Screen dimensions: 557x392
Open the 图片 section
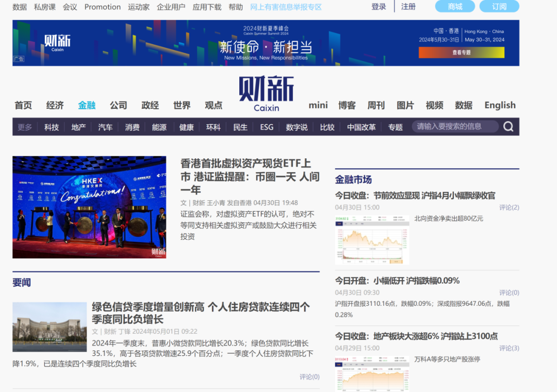pyautogui.click(x=405, y=105)
